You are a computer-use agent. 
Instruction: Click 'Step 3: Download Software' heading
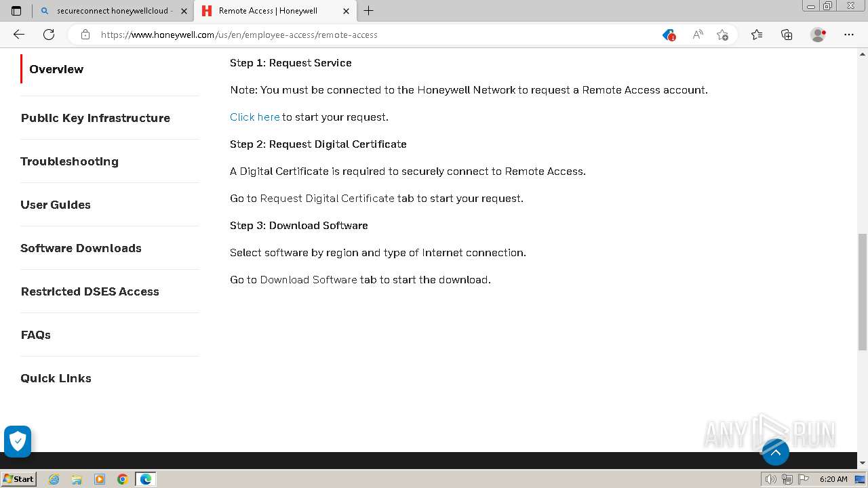[x=299, y=225]
